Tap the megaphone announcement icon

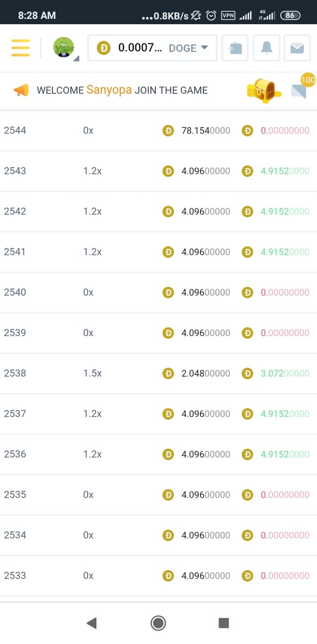(21, 90)
